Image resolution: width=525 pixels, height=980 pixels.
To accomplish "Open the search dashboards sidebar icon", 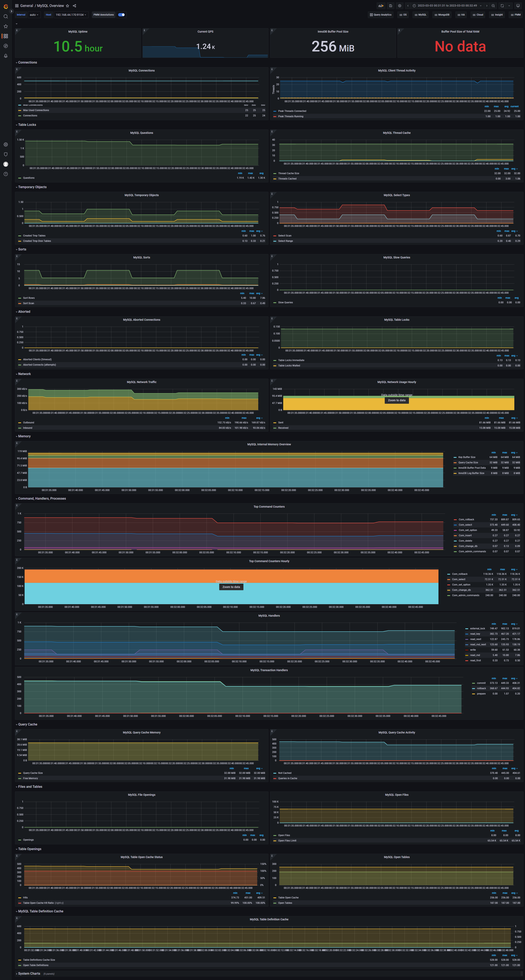I will [x=5, y=16].
